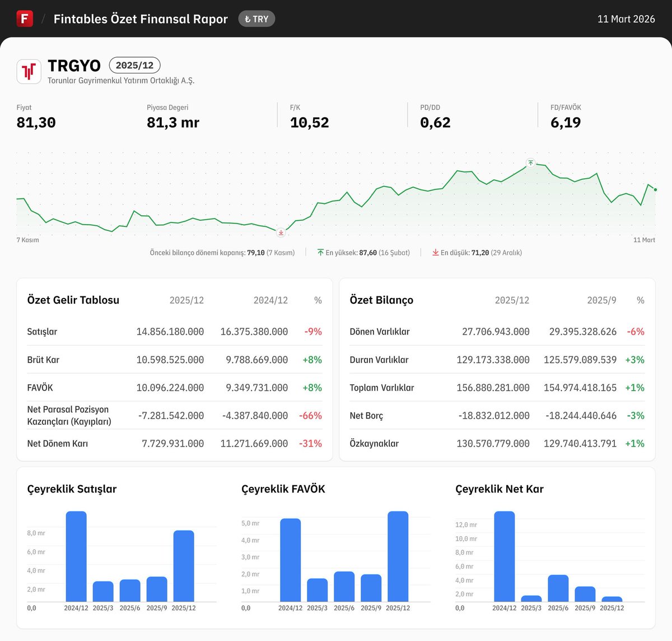
Task: Click the 2025/9 bar in Çeyreklik Net Kar
Action: (585, 594)
